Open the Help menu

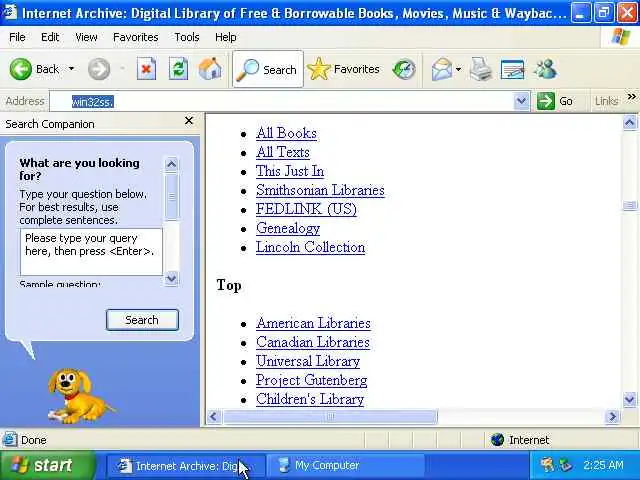(x=226, y=37)
